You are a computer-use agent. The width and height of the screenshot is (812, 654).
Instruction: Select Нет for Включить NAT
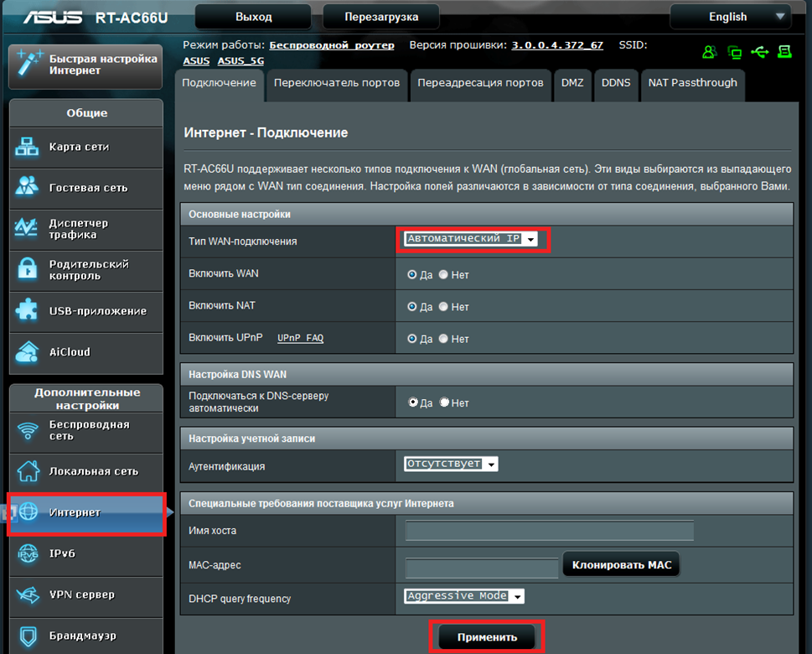[x=443, y=307]
